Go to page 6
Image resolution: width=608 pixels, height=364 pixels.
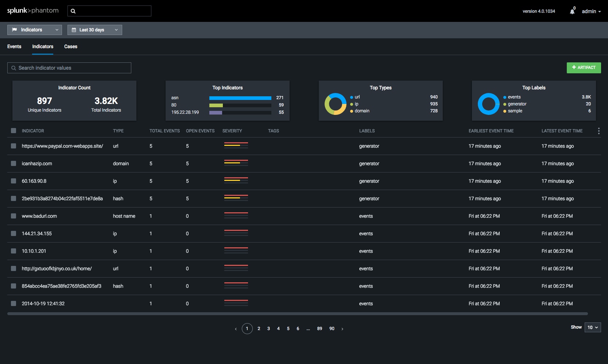[298, 329]
